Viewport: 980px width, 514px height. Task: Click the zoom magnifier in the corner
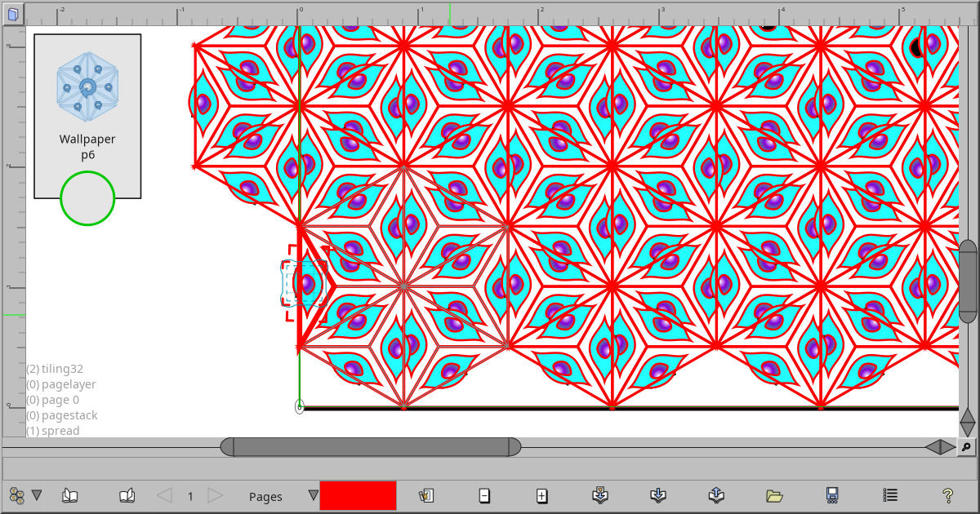[967, 447]
